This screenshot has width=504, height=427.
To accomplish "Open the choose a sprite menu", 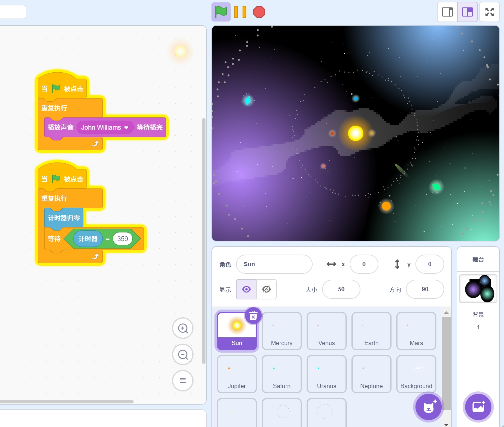I will click(429, 407).
